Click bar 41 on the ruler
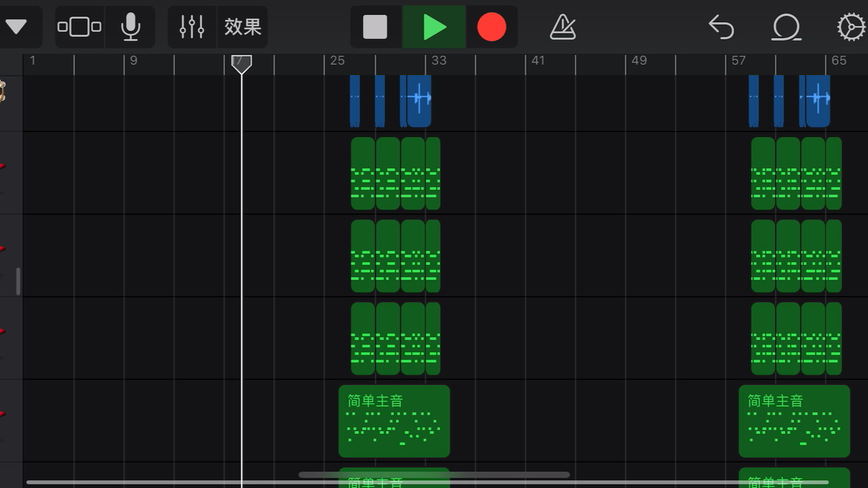868x488 pixels. 538,60
